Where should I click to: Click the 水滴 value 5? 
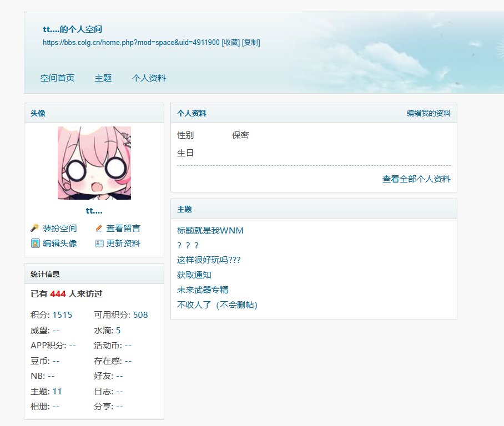coord(118,330)
